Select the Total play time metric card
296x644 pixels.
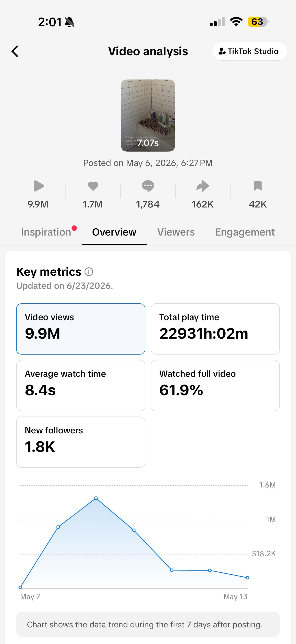(215, 329)
